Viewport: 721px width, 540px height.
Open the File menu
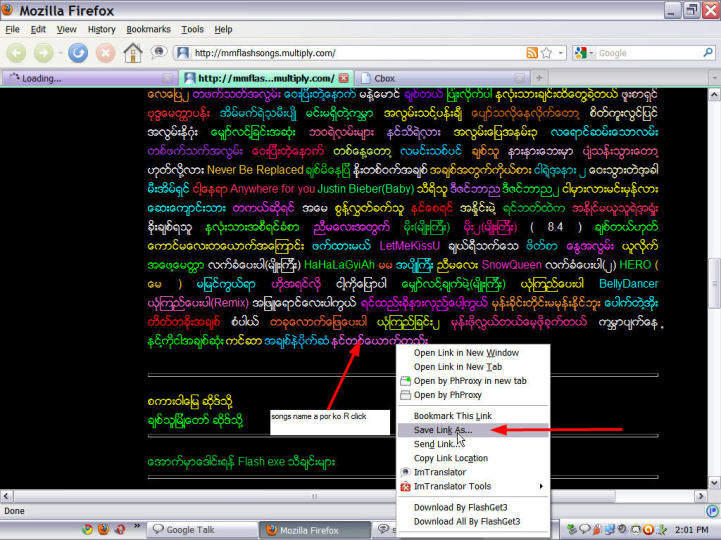pos(12,29)
